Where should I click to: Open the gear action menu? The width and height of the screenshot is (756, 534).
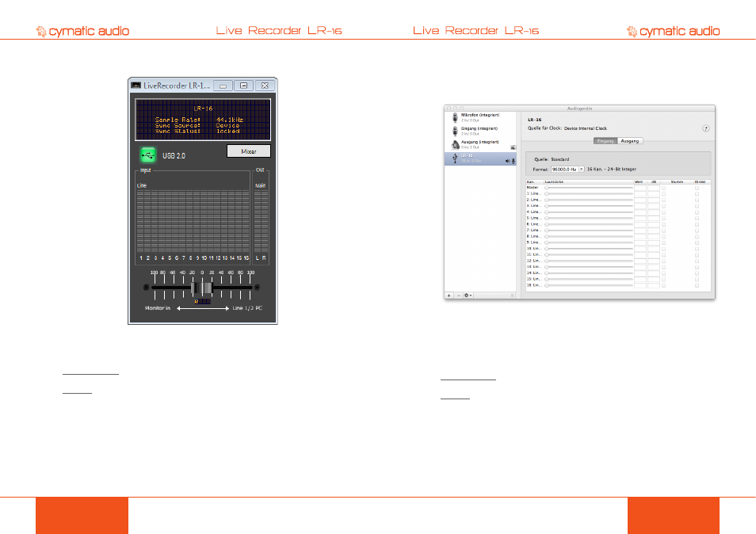click(468, 296)
